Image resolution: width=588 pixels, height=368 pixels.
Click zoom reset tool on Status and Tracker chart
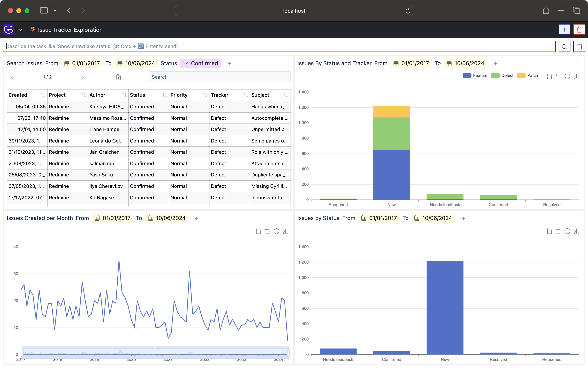pos(558,77)
